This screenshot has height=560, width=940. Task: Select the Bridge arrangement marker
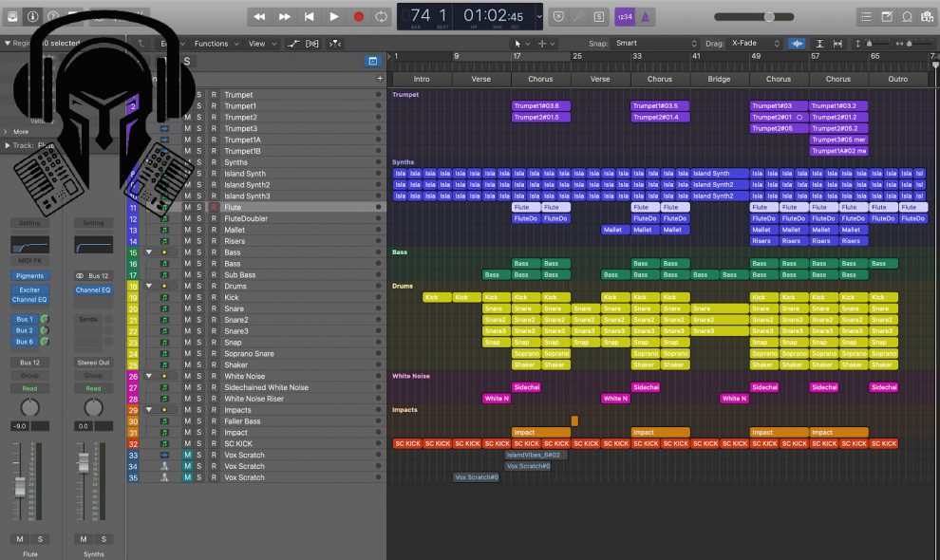point(719,79)
